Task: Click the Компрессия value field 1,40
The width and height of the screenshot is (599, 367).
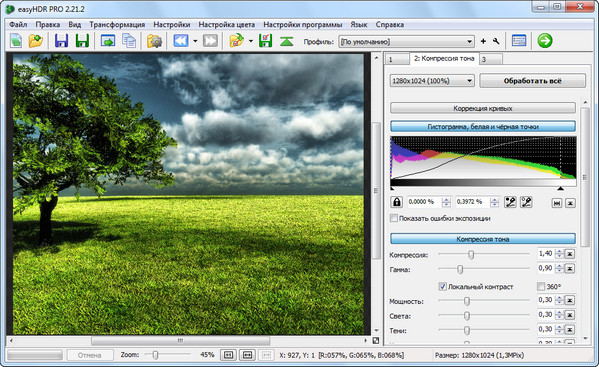Action: pyautogui.click(x=546, y=254)
